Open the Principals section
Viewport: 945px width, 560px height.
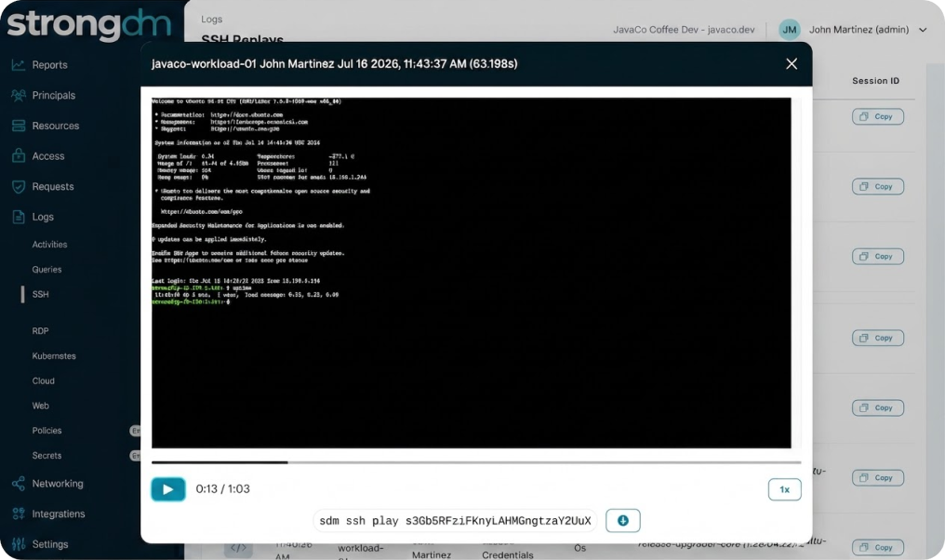(x=54, y=95)
